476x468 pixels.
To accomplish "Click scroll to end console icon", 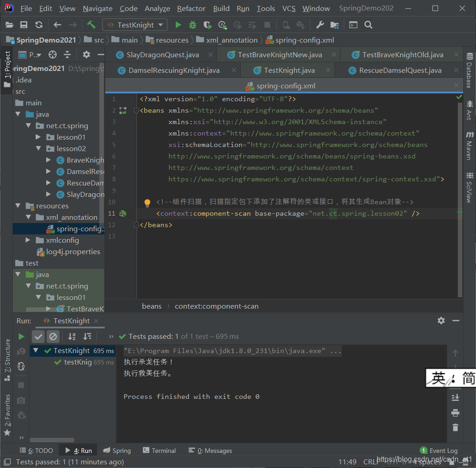I will click(455, 397).
